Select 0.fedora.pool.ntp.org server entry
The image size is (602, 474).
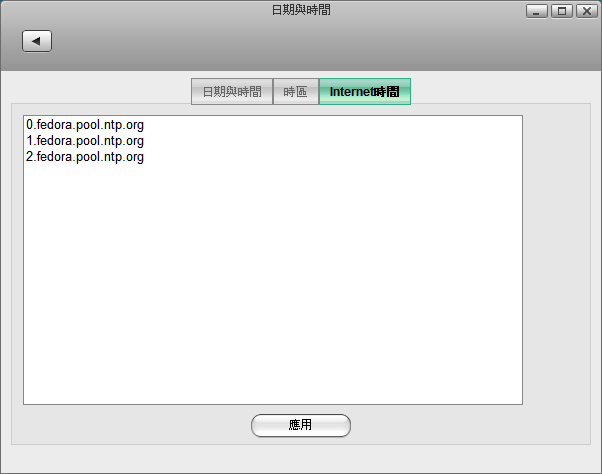(x=85, y=125)
